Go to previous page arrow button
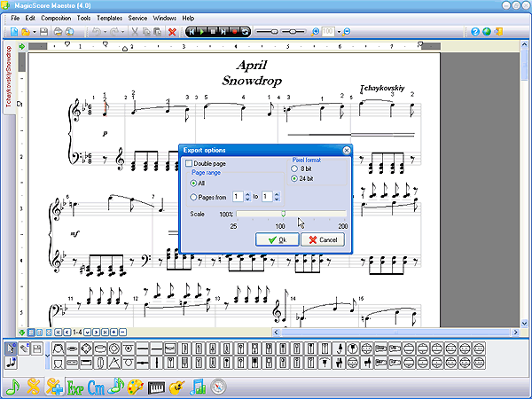The image size is (532, 399). 66,332
